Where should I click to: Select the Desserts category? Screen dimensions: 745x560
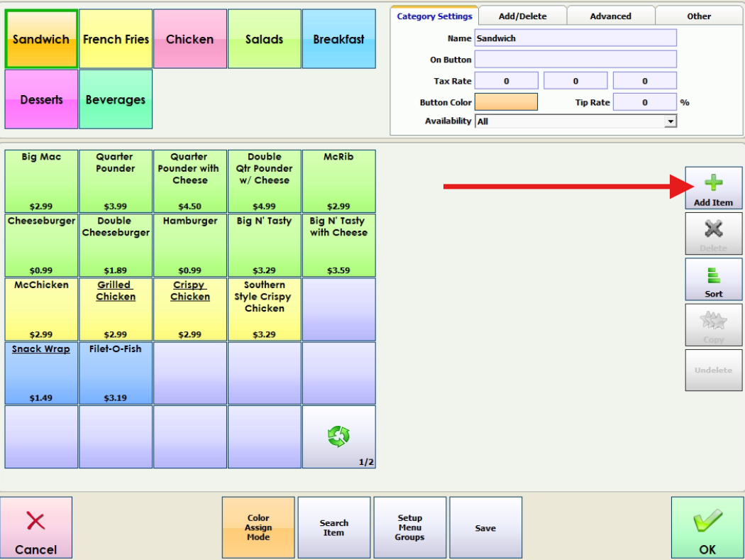tap(41, 99)
